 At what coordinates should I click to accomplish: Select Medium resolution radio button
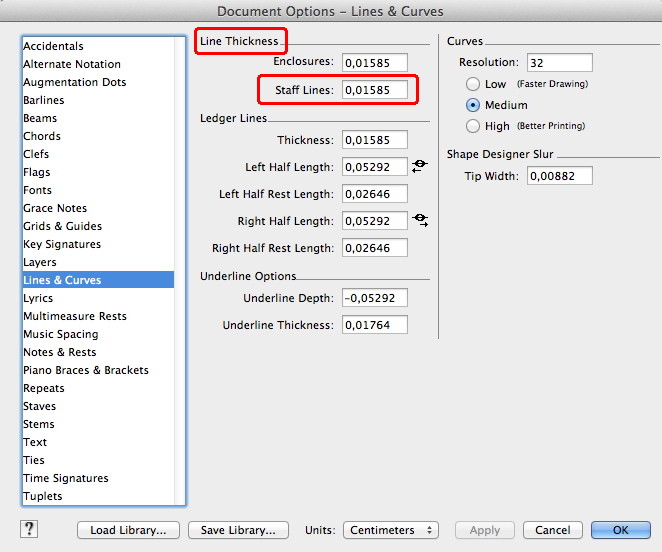tap(473, 105)
